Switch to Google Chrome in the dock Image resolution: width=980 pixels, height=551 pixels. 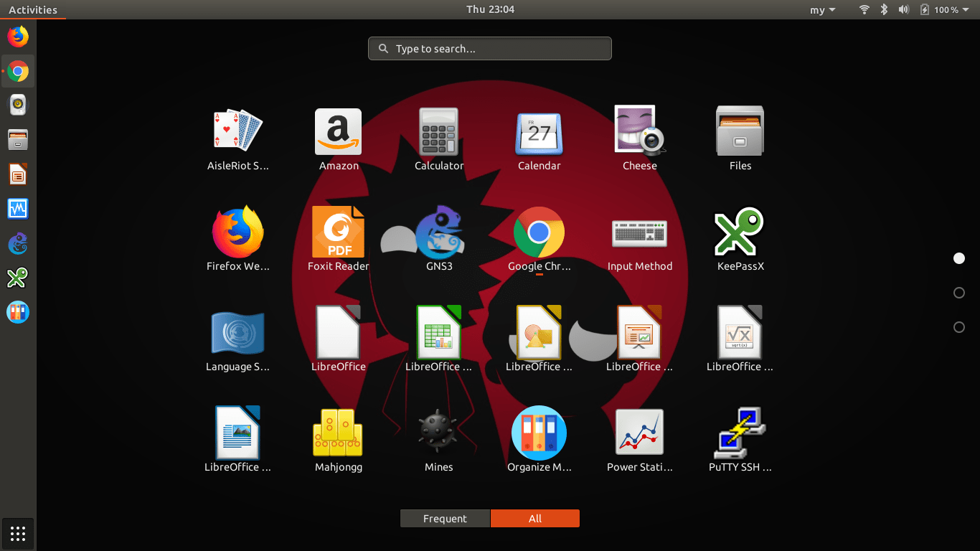[x=18, y=71]
